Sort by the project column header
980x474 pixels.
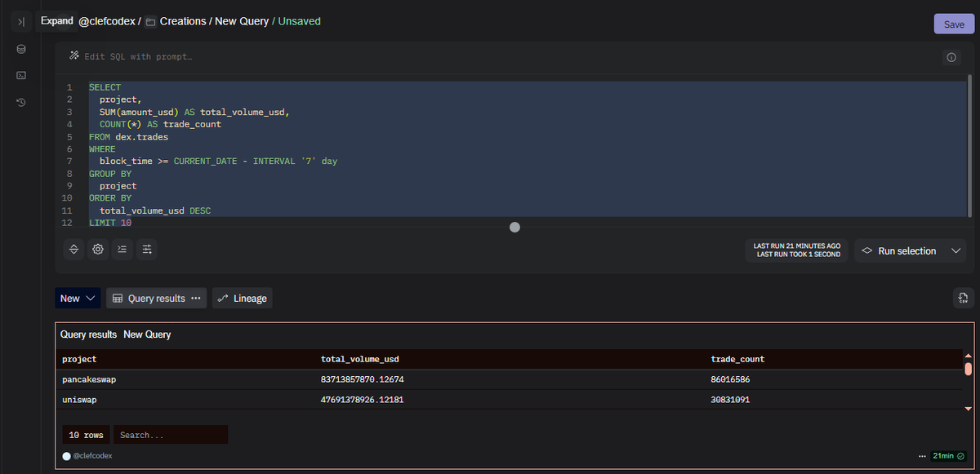point(79,359)
